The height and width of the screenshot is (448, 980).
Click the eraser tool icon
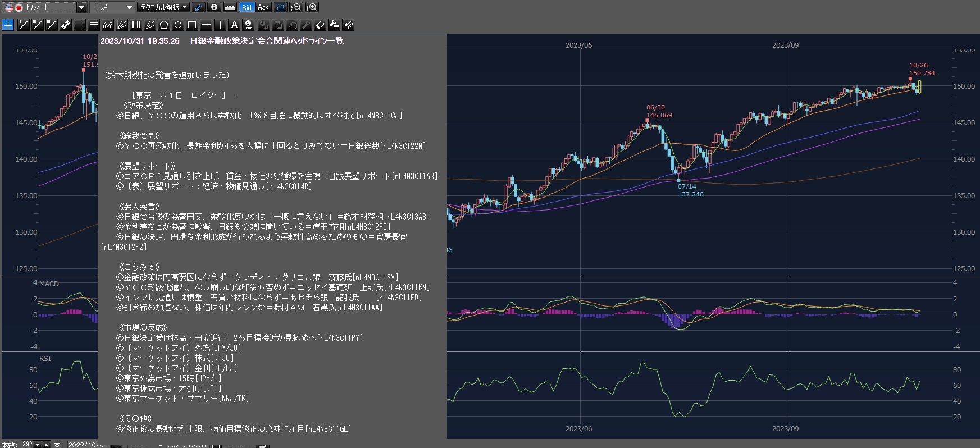(x=320, y=25)
